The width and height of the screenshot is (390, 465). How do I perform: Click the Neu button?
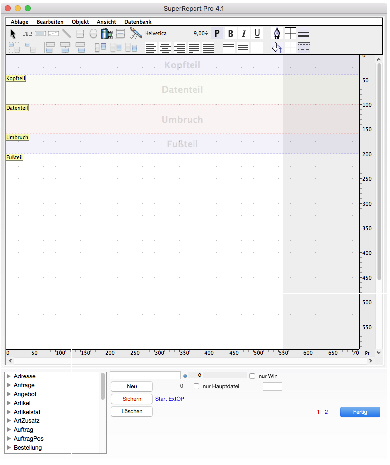coord(132,386)
